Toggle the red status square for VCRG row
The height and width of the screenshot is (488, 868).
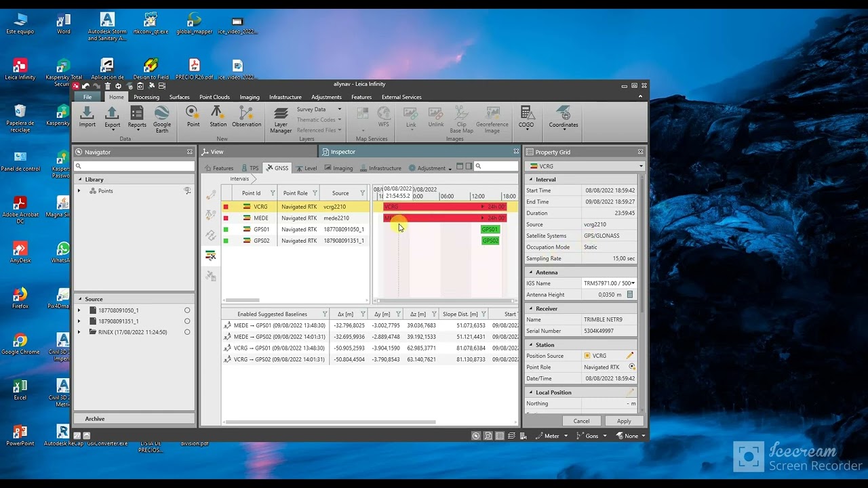click(226, 207)
